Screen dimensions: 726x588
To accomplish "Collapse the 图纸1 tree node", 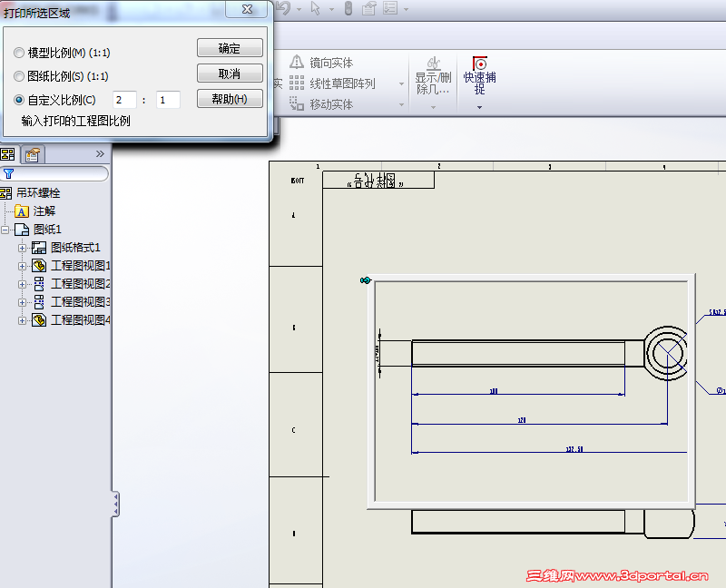I will [x=5, y=230].
